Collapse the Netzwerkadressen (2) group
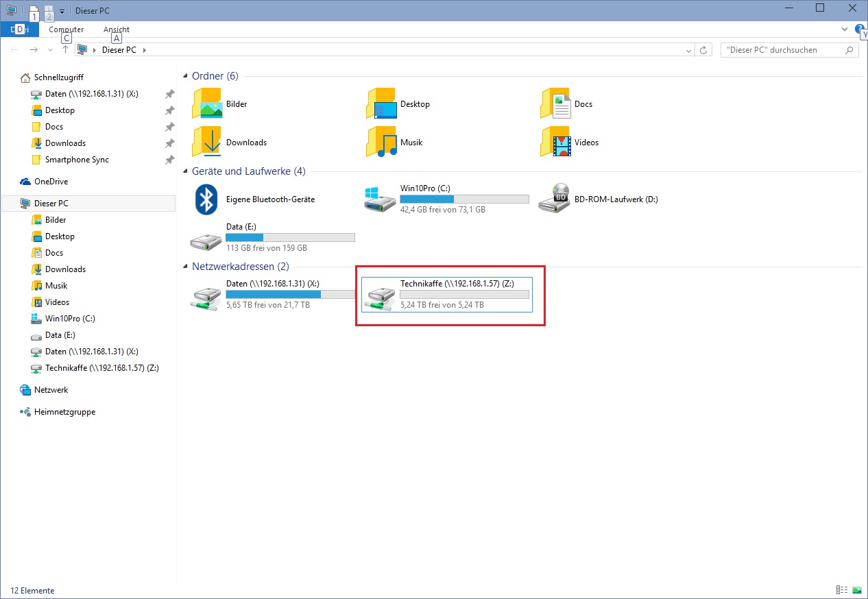Image resolution: width=868 pixels, height=599 pixels. click(x=185, y=266)
